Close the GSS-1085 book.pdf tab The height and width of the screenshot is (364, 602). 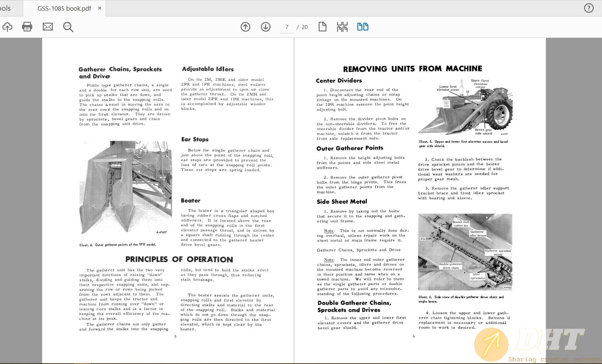tap(100, 8)
